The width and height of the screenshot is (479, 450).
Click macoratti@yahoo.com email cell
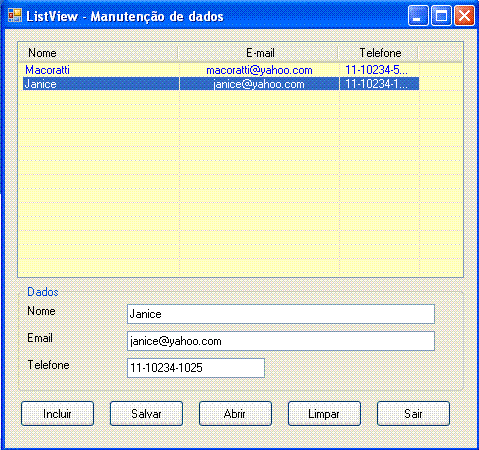(x=259, y=70)
